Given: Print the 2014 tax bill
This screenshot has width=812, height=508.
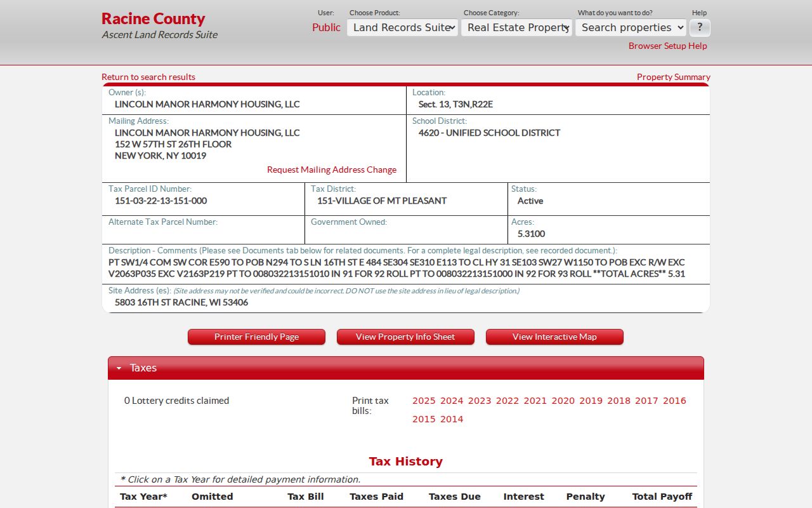Looking at the screenshot, I should coord(452,419).
